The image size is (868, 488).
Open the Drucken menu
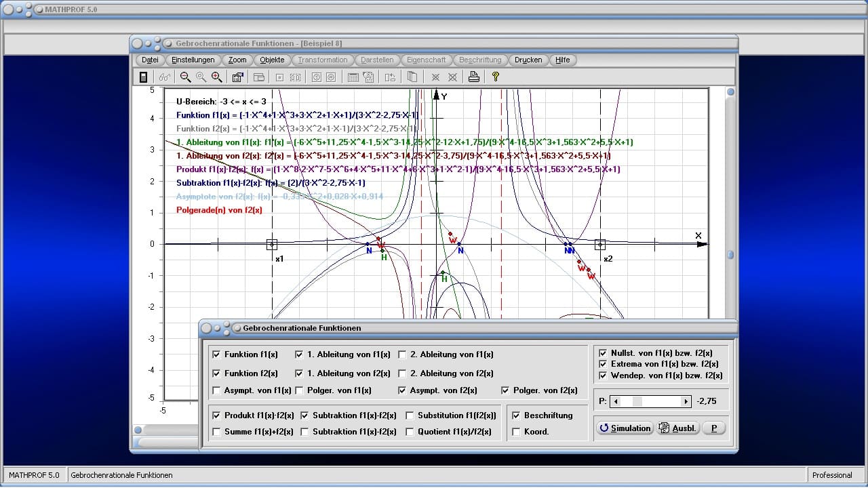(x=528, y=60)
